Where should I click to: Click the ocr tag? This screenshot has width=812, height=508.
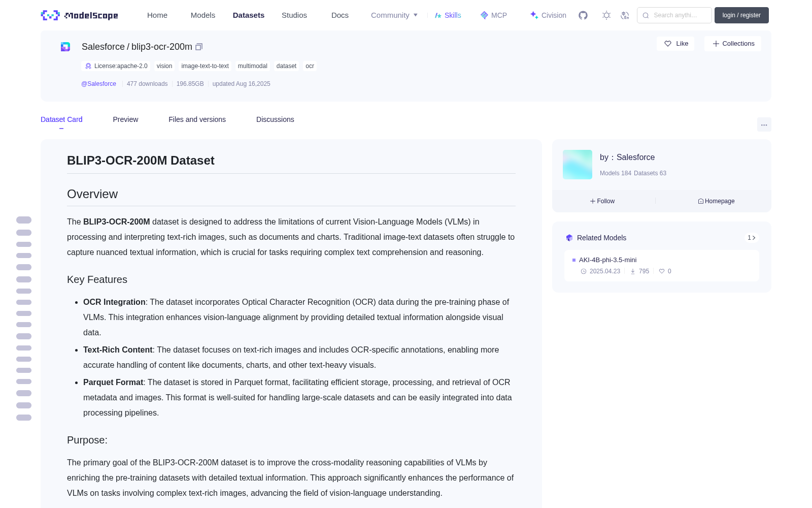click(310, 66)
